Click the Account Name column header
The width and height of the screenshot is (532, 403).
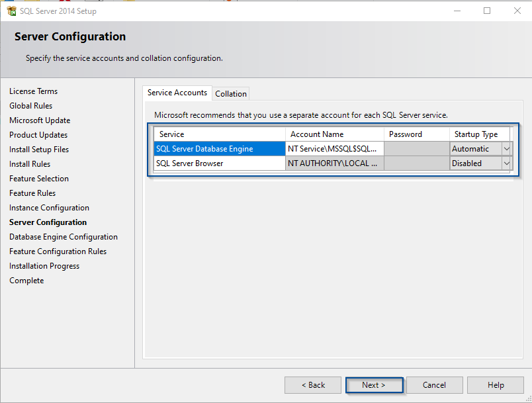click(x=335, y=134)
